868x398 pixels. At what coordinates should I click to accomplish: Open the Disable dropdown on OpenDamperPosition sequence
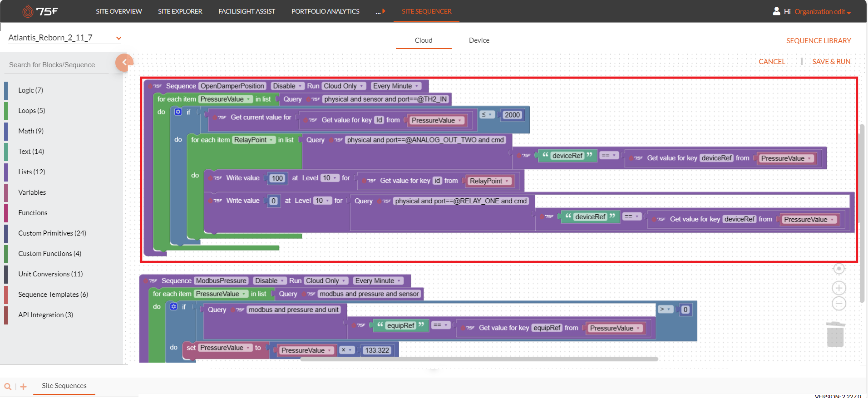(x=287, y=86)
